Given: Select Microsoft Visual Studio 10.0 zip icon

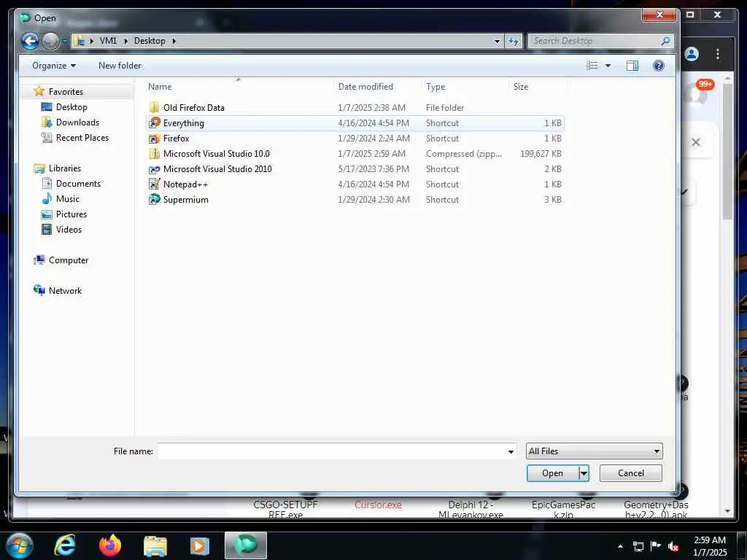Looking at the screenshot, I should point(154,153).
